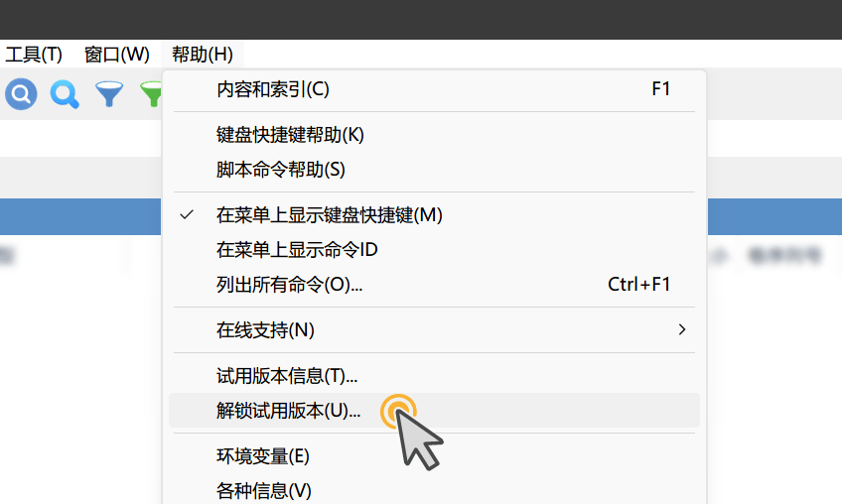Enable 在菜单上显示命令ID option
Viewport: 842px width, 504px height.
(x=434, y=250)
